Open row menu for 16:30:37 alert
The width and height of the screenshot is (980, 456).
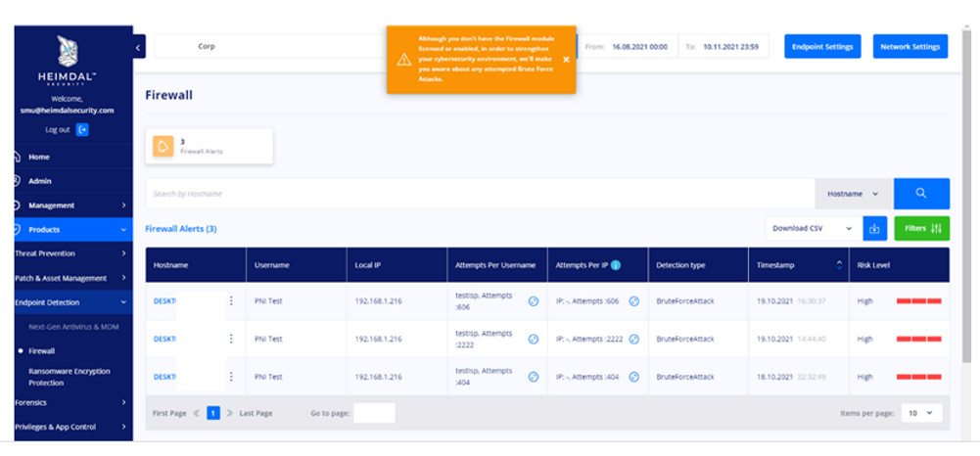[231, 300]
